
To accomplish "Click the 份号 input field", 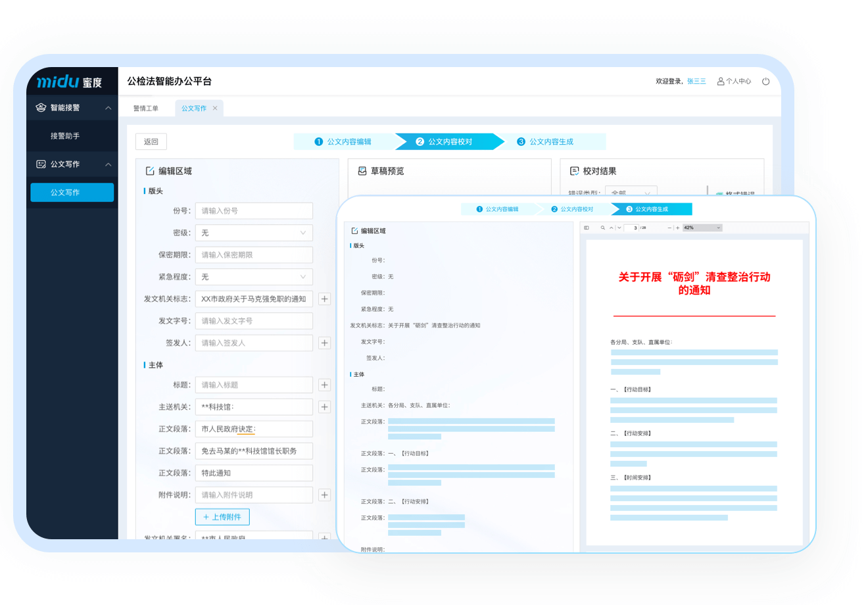I will [253, 211].
